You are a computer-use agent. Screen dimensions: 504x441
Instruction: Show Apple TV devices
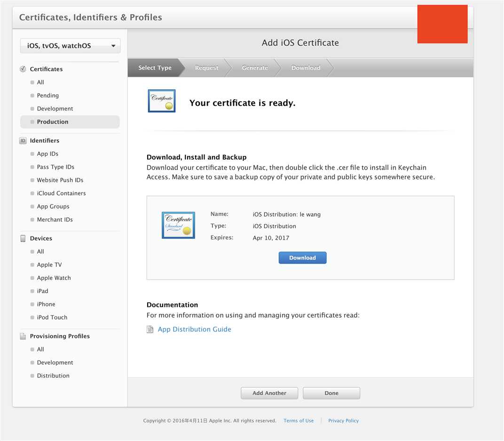49,265
